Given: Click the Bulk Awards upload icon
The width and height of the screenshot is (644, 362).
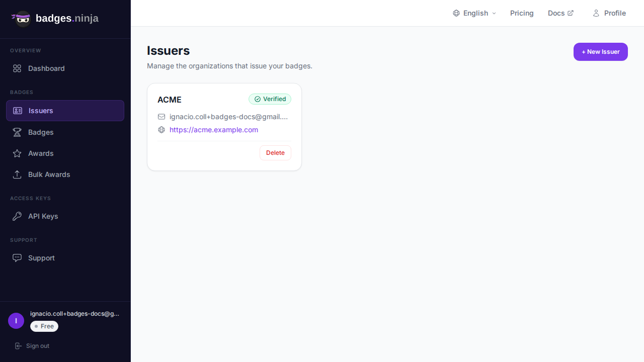Looking at the screenshot, I should 17,174.
